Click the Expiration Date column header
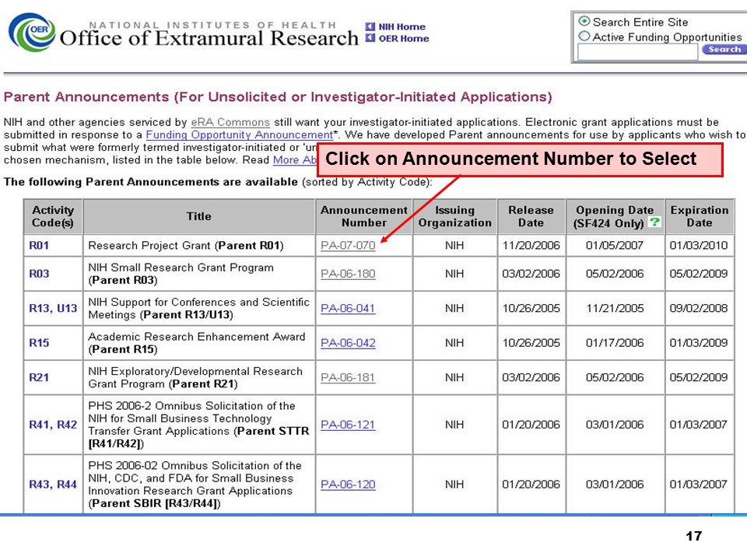 point(700,216)
